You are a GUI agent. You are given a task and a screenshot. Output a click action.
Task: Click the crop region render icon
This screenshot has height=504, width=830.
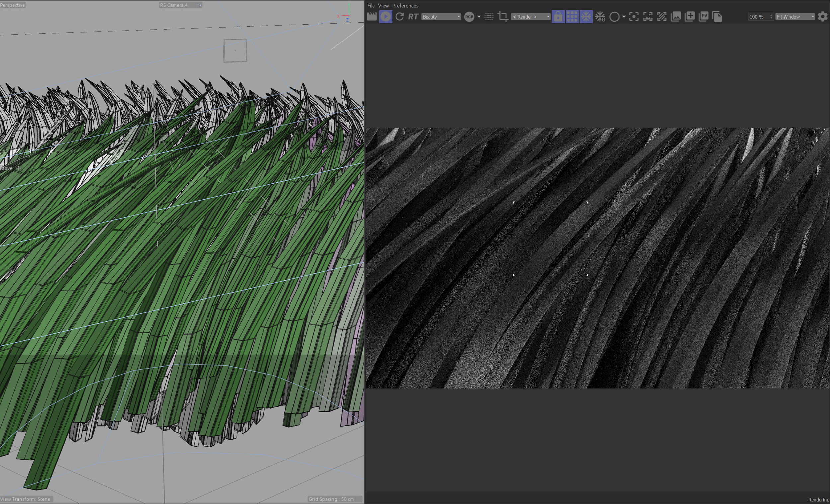503,17
